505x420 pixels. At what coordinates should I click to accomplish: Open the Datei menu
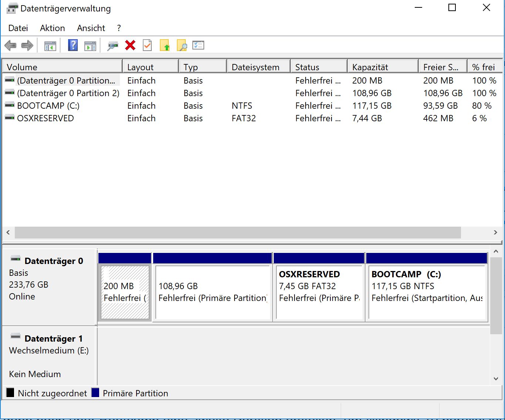click(x=18, y=28)
